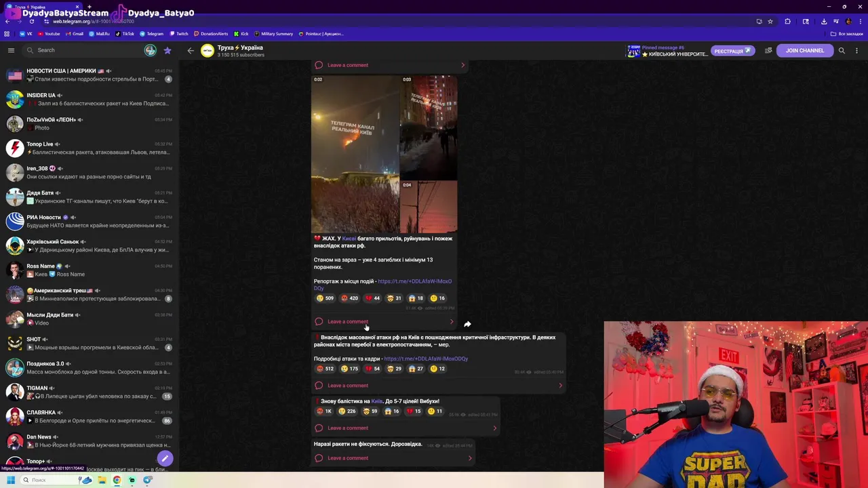This screenshot has width=868, height=488.
Task: Play the 0:04 video thumbnail
Action: 429,207
